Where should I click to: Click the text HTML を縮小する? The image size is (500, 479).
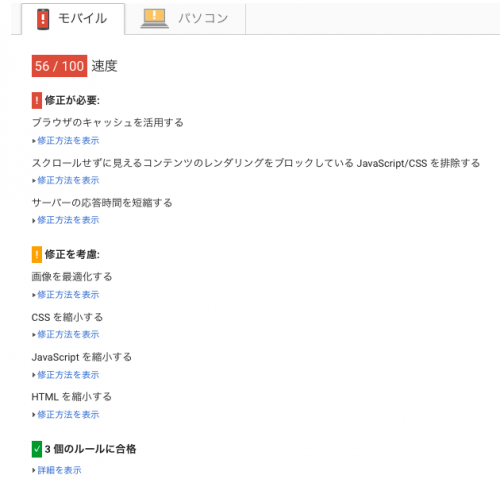(x=72, y=397)
